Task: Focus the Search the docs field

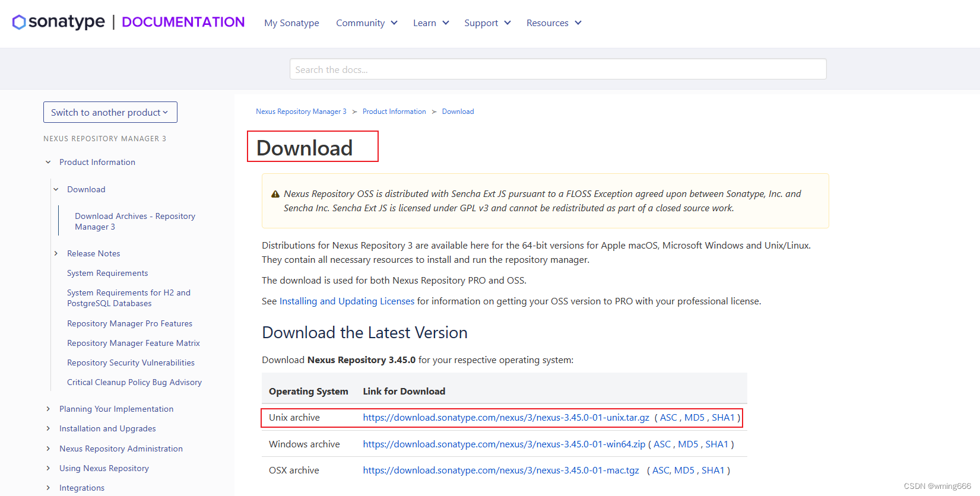Action: tap(558, 69)
